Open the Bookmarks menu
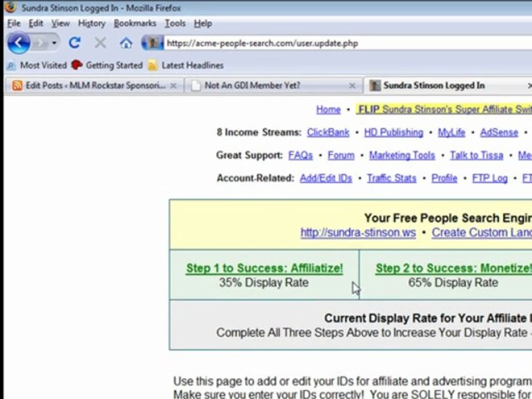 135,23
